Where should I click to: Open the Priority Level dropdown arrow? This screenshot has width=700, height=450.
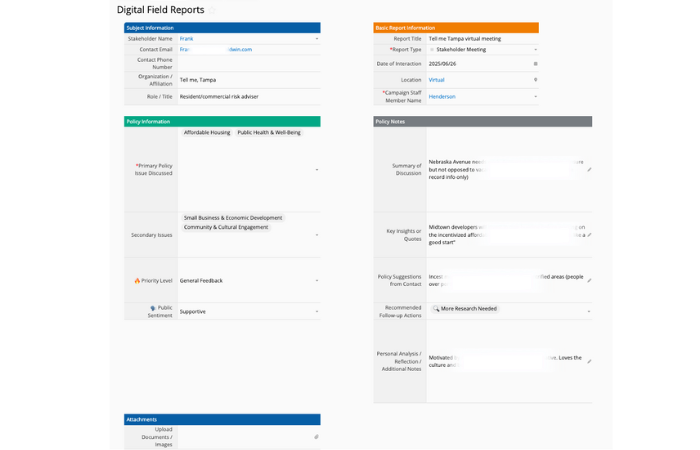tap(316, 281)
